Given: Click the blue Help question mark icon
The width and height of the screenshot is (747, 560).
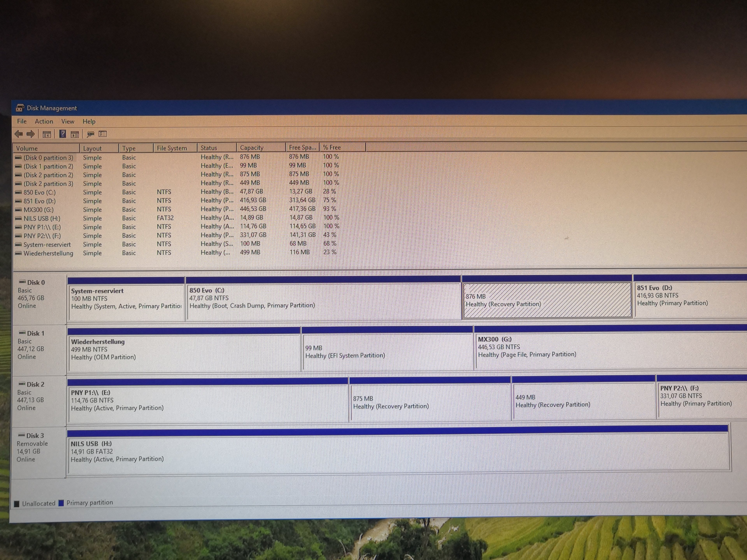Looking at the screenshot, I should (62, 134).
